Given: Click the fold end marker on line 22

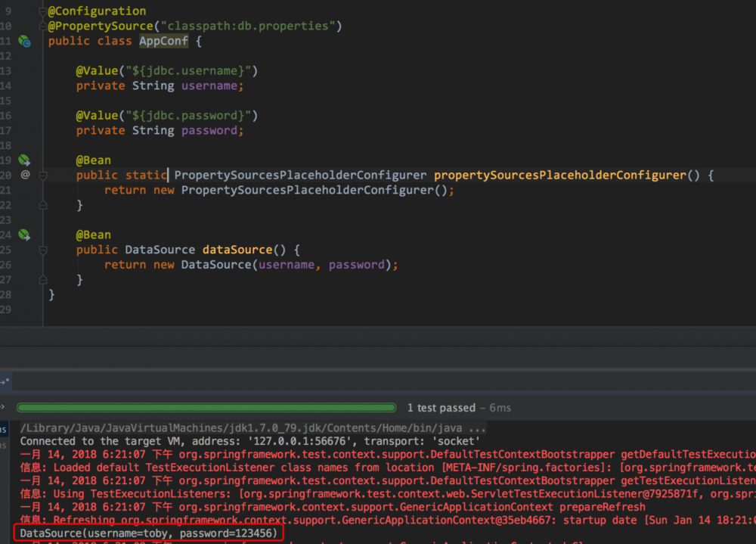Looking at the screenshot, I should pyautogui.click(x=43, y=206).
